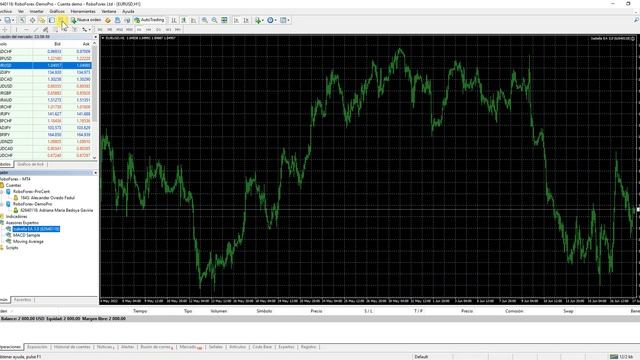640x360 pixels.
Task: Click the connection status bars icon
Action: pos(614,357)
